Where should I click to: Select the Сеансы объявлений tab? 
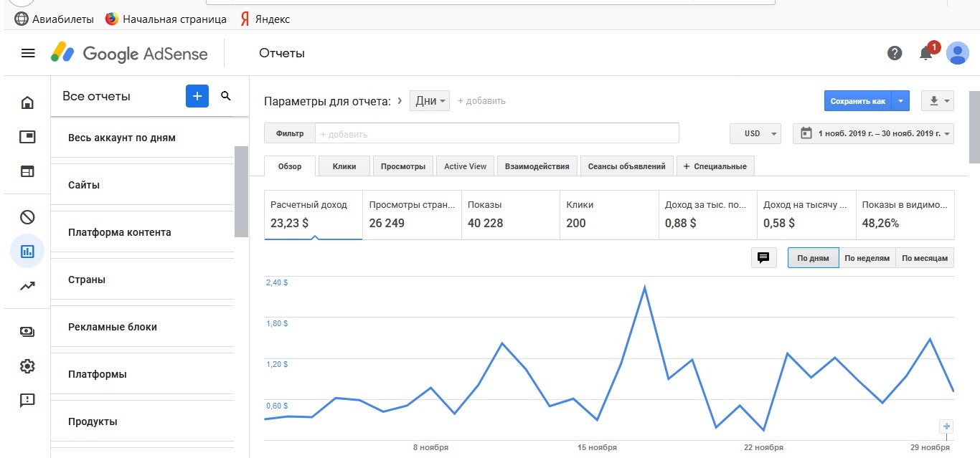click(626, 166)
